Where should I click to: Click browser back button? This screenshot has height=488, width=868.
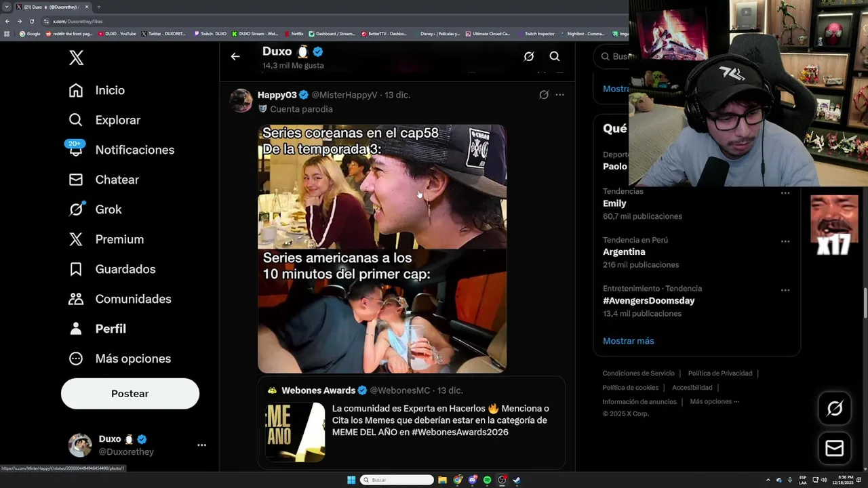pyautogui.click(x=7, y=21)
